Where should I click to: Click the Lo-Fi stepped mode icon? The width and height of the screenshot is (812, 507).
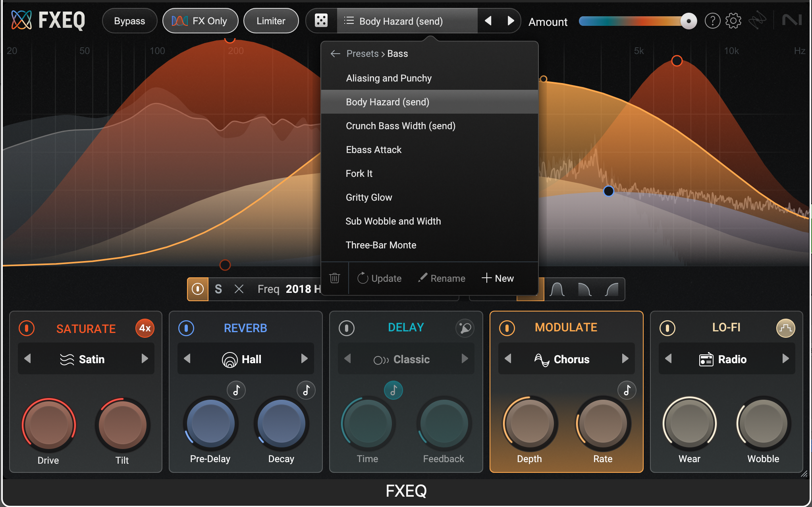785,328
